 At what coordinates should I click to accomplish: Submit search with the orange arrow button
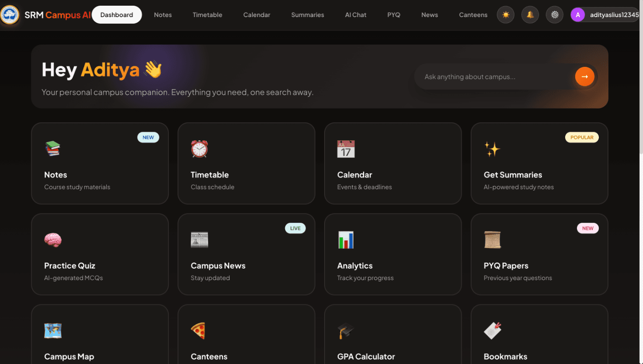585,76
